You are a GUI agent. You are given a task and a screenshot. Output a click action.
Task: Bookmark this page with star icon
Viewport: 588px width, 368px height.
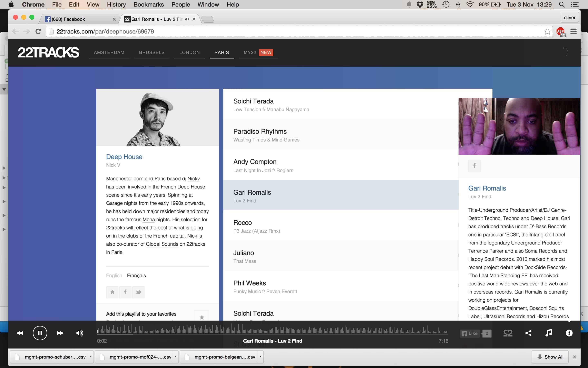pyautogui.click(x=547, y=31)
